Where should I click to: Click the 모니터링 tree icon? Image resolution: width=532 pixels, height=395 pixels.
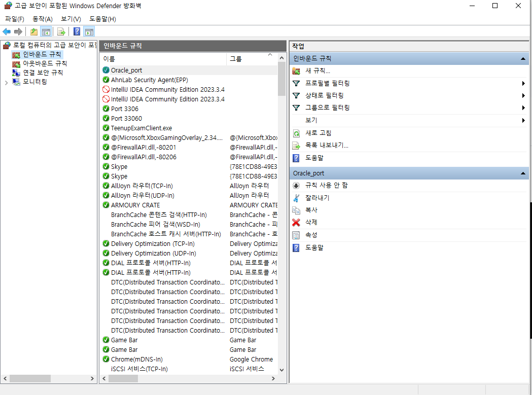tap(16, 82)
